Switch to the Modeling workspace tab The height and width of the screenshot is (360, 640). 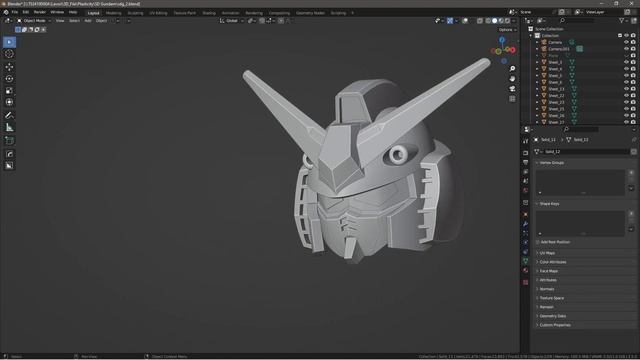(x=113, y=13)
